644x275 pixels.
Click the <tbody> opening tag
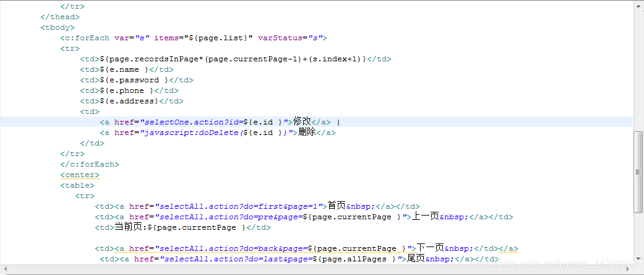pyautogui.click(x=58, y=27)
